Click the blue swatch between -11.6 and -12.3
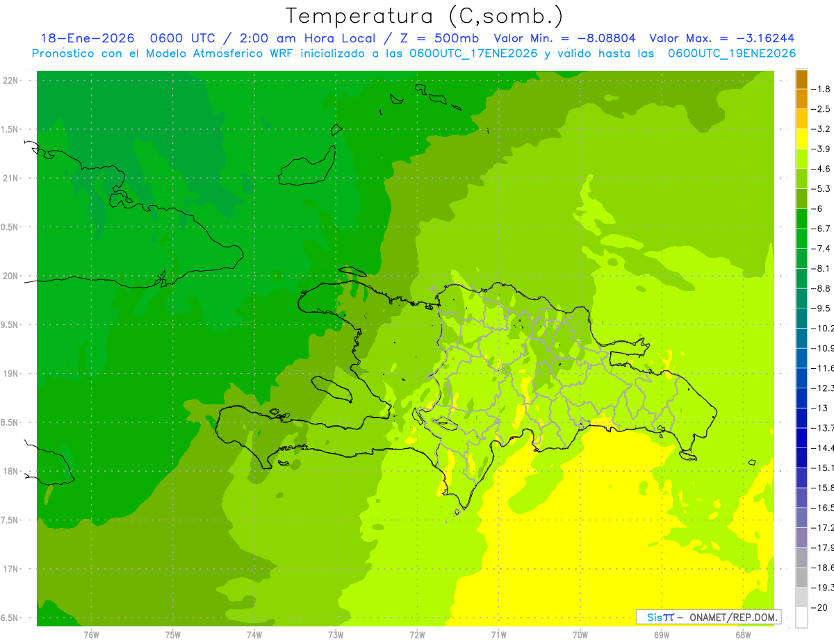The image size is (834, 644). [x=801, y=378]
